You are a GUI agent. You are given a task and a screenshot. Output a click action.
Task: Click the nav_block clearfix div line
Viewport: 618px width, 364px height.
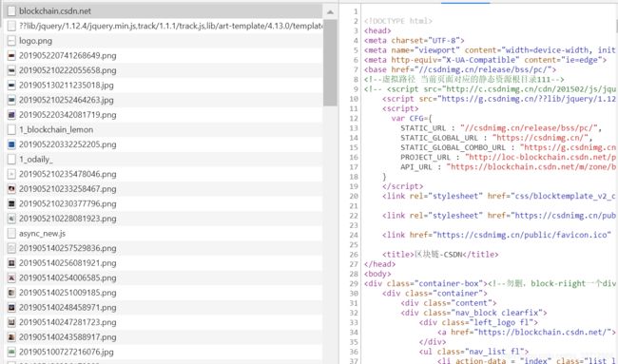click(473, 313)
